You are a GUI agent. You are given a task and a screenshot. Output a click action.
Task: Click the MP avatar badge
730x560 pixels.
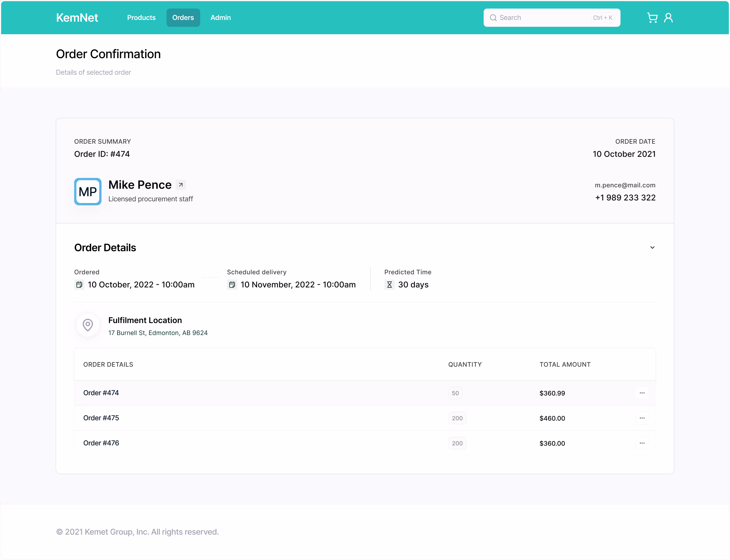point(88,192)
